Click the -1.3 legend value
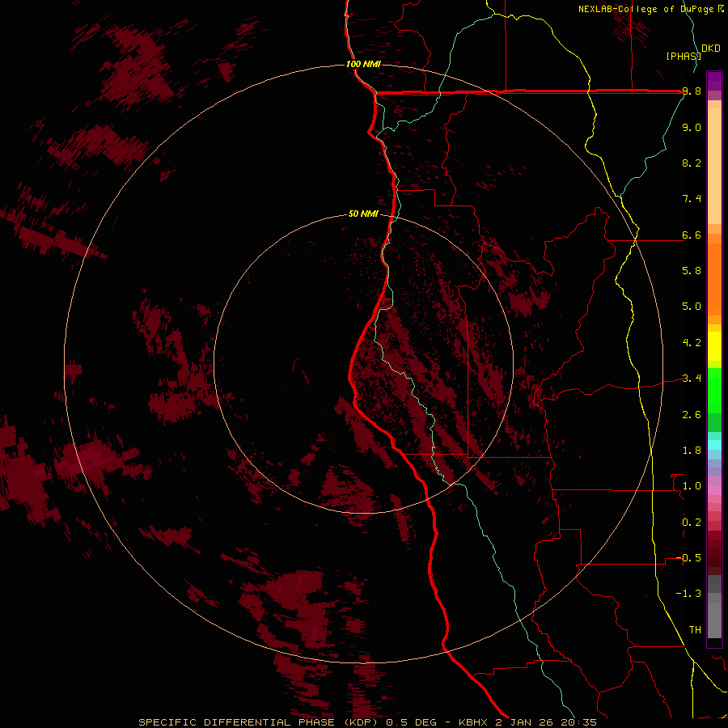Image resolution: width=728 pixels, height=728 pixels. tap(688, 594)
